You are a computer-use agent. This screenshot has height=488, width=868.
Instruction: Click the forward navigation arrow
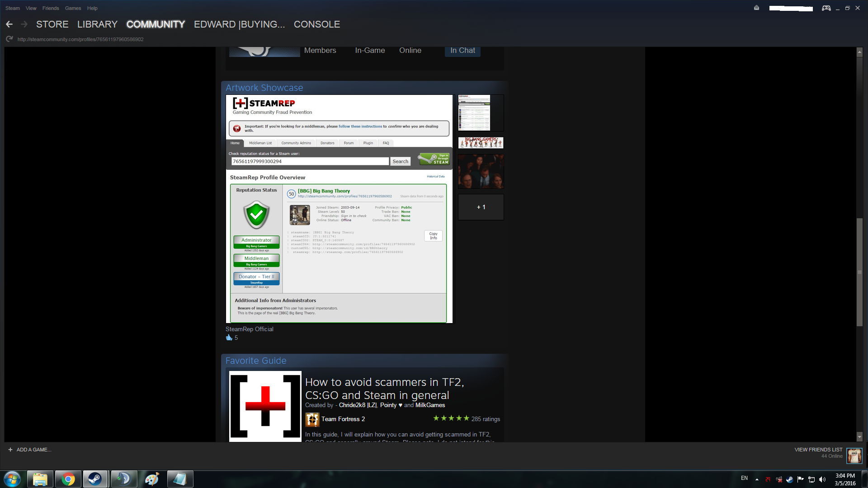pos(24,24)
